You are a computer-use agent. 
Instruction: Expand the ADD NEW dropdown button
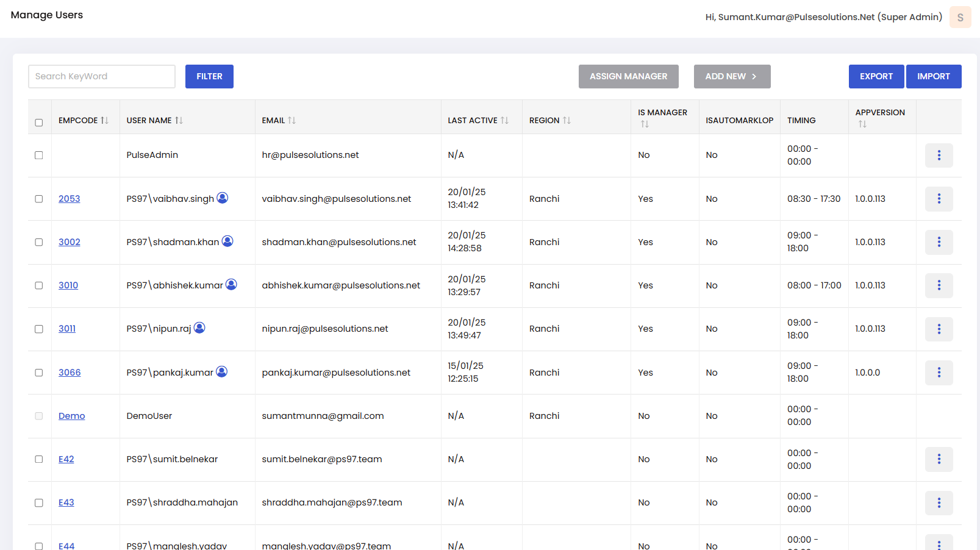click(x=732, y=77)
